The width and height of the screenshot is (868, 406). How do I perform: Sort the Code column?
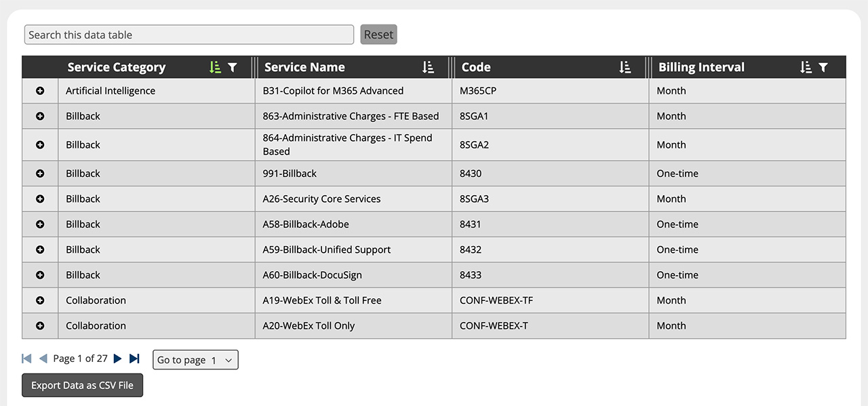coord(625,67)
